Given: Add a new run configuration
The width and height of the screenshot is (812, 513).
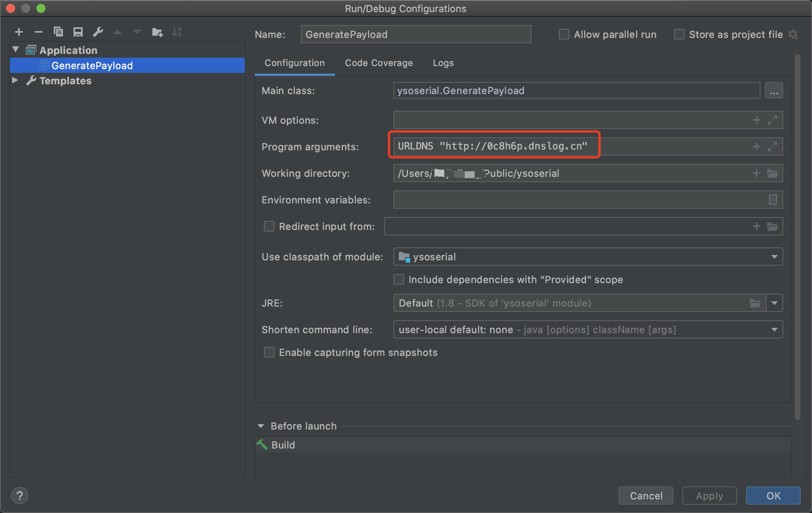Looking at the screenshot, I should (x=19, y=32).
